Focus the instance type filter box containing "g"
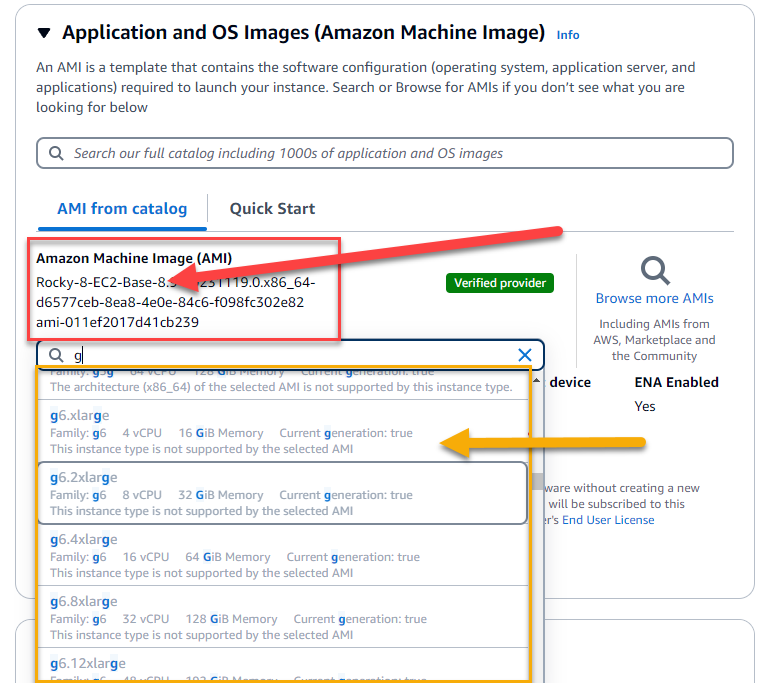763x683 pixels. point(290,355)
